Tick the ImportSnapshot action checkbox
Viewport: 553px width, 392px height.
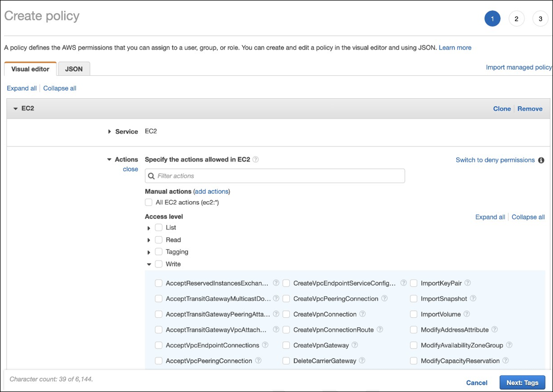414,298
